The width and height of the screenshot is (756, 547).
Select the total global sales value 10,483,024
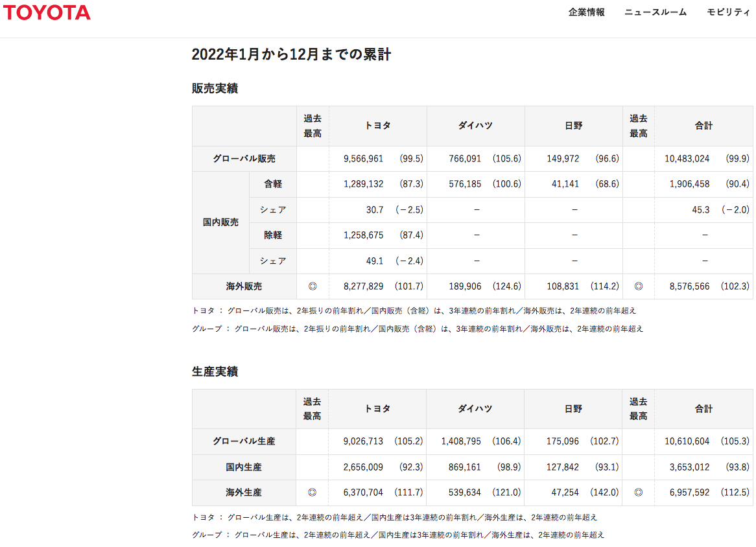coord(687,159)
